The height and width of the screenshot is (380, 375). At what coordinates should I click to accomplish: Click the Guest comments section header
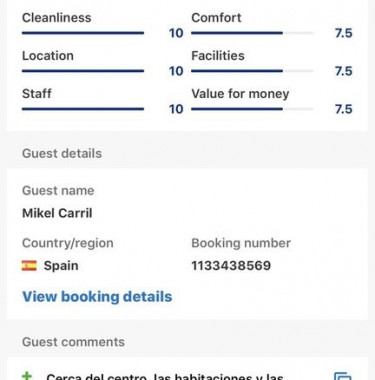coord(73,342)
